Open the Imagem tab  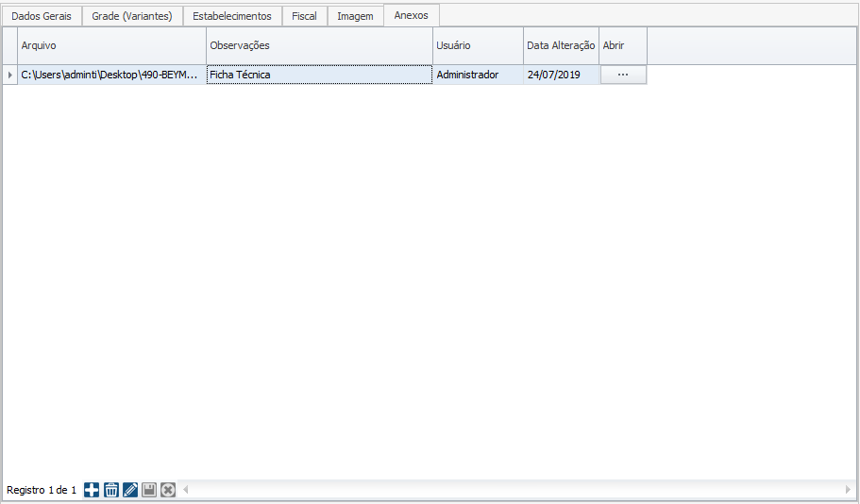click(355, 16)
